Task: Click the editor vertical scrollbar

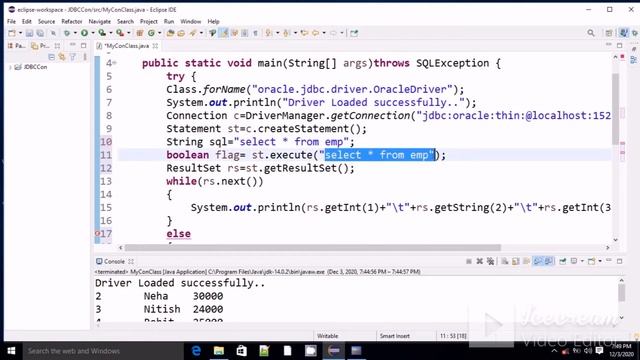Action: [x=615, y=109]
